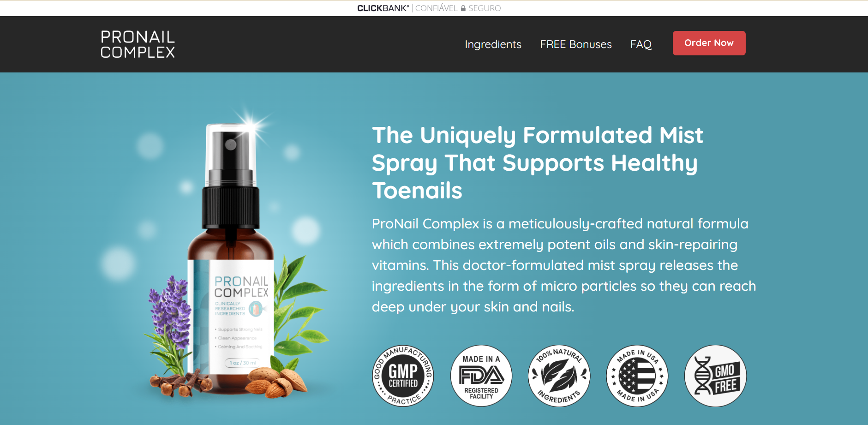Click the FDA Registered Facility badge
Screen dimensions: 868x425
click(481, 376)
